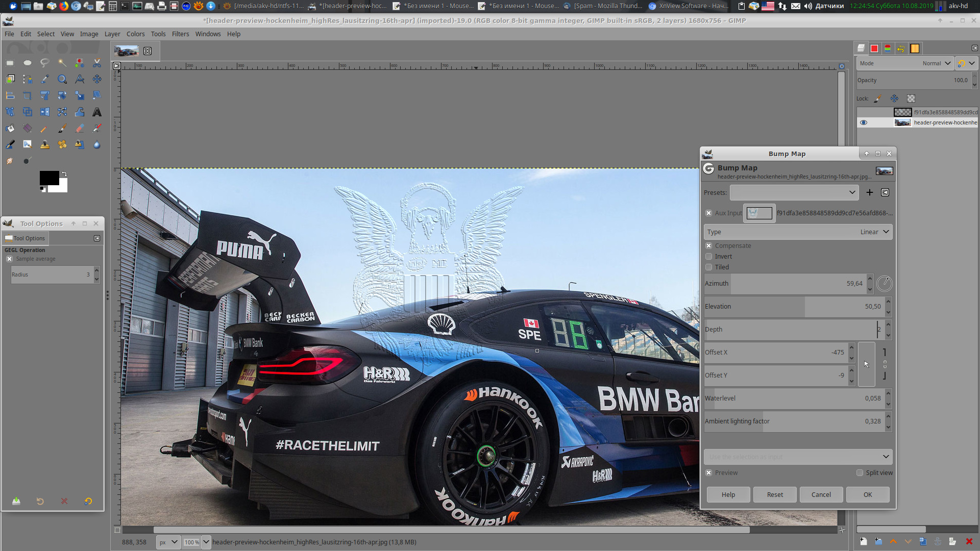Select the Scissors Select tool

click(97, 63)
